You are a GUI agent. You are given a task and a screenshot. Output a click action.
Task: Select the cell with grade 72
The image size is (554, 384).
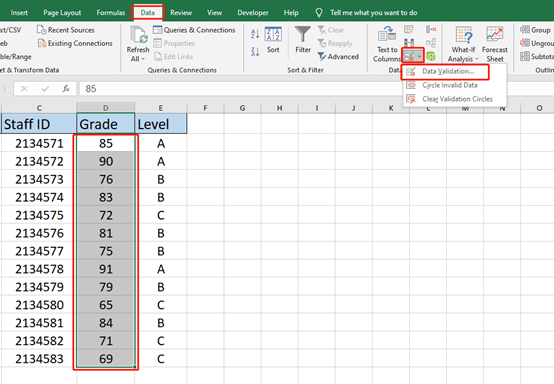coord(106,215)
